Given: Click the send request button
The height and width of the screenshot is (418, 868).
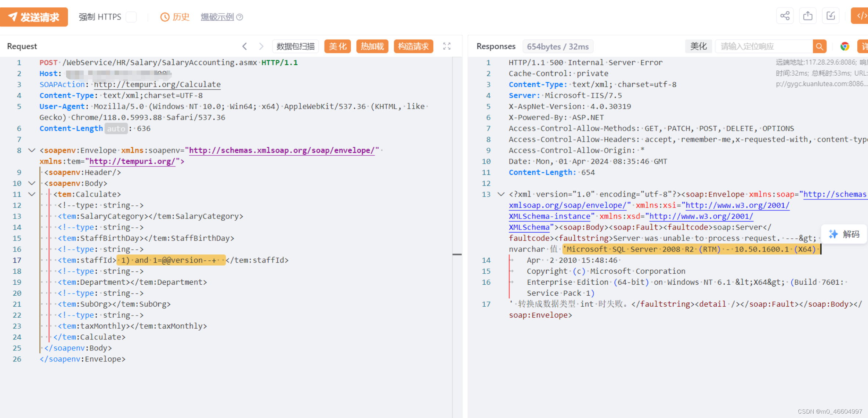Looking at the screenshot, I should [34, 17].
